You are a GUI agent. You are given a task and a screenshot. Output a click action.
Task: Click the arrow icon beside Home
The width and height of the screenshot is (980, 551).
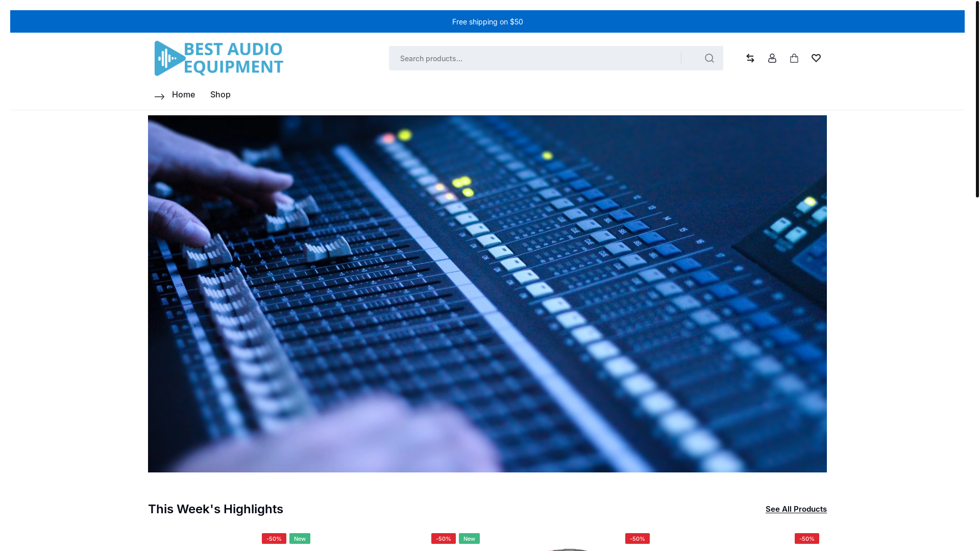(159, 96)
